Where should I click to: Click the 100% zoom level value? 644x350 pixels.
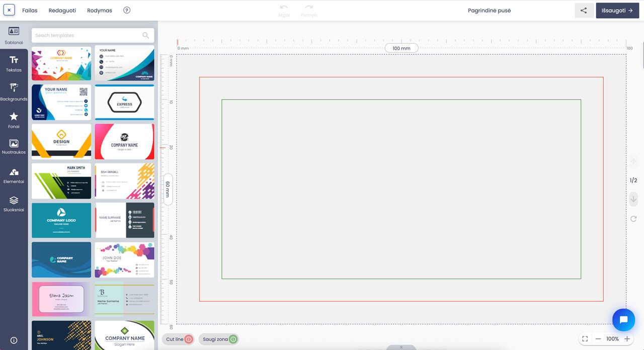(x=612, y=339)
